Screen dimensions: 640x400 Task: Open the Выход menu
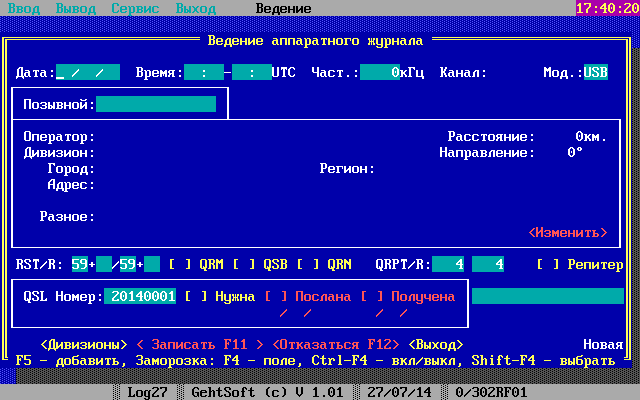(x=195, y=8)
